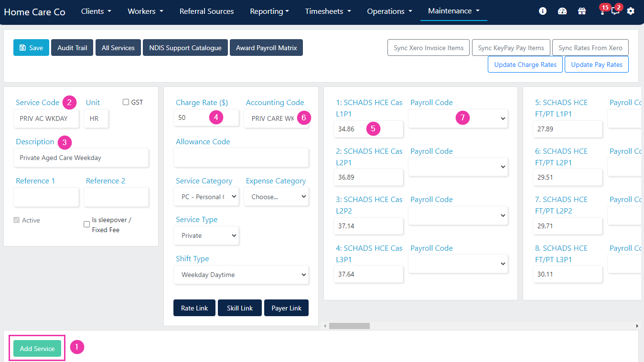Toggle the GST checkbox
The image size is (644, 362).
[126, 102]
